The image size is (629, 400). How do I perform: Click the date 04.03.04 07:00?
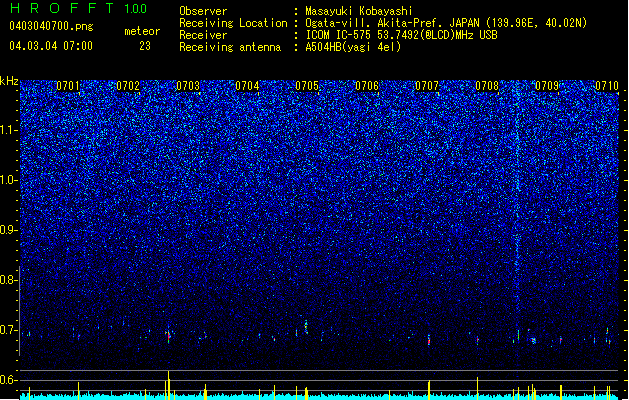pyautogui.click(x=51, y=46)
